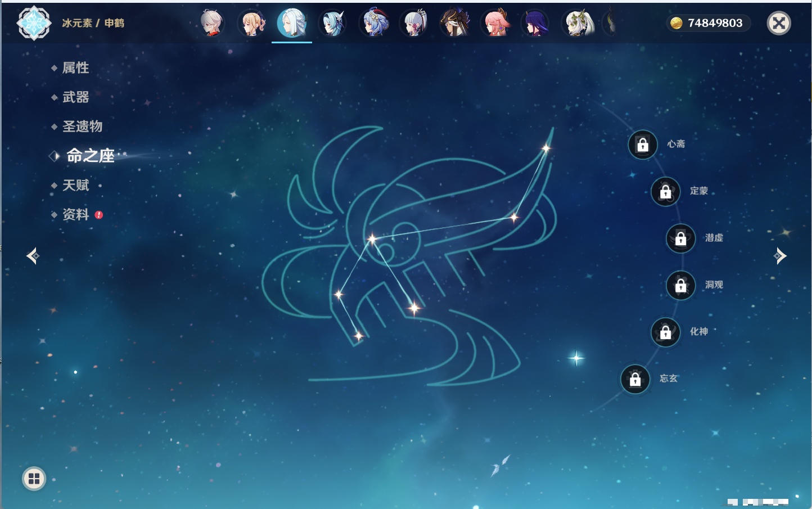Open the 属性 attributes page
812x509 pixels.
click(x=75, y=68)
